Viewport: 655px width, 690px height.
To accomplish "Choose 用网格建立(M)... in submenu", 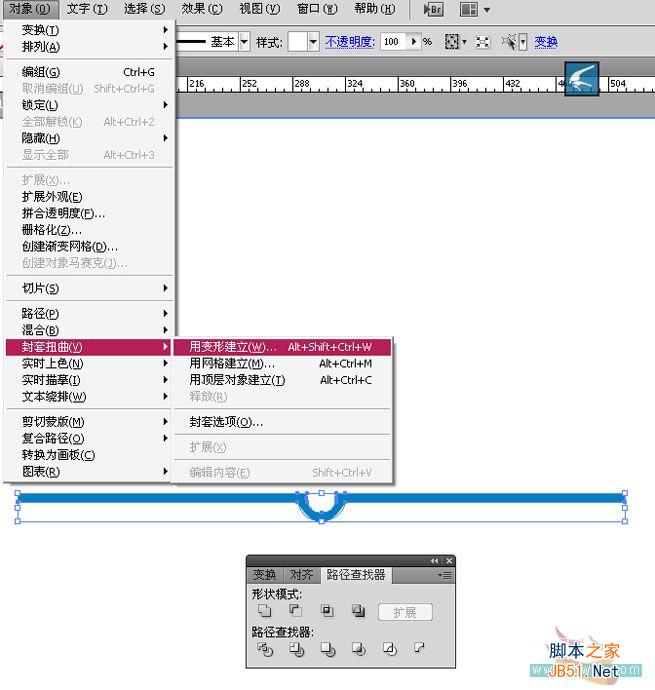I will click(x=282, y=364).
